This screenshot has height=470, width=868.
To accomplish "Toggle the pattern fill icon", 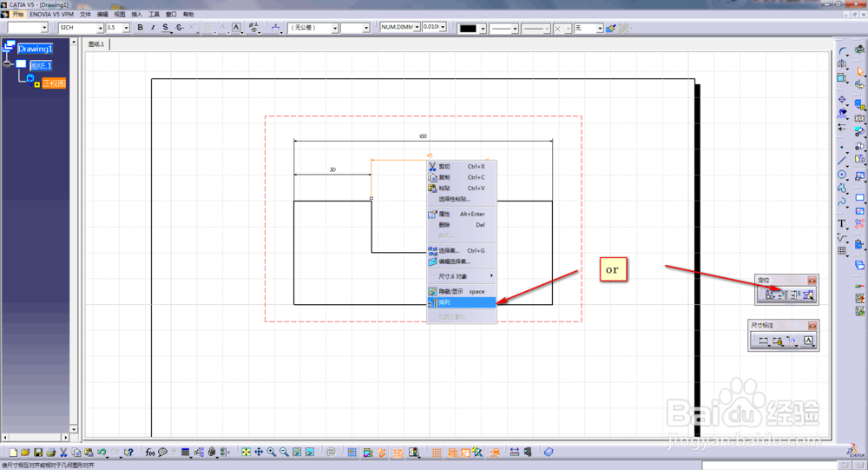I will point(624,28).
